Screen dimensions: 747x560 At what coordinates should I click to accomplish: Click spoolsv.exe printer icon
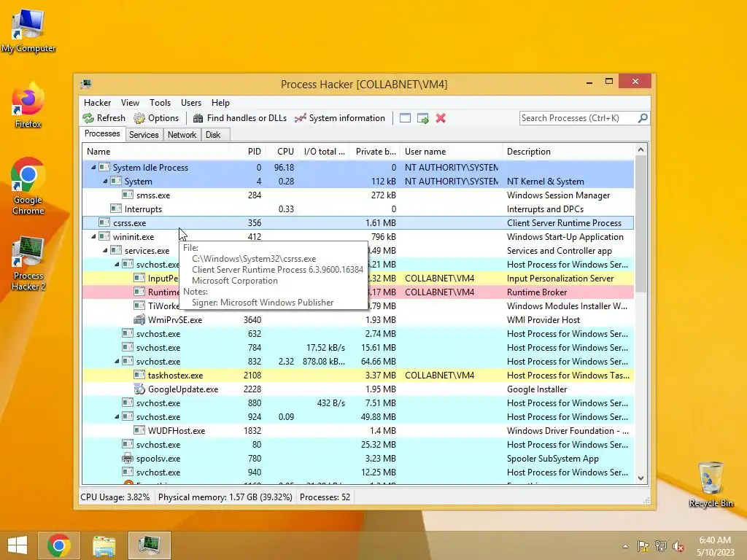[x=127, y=458]
